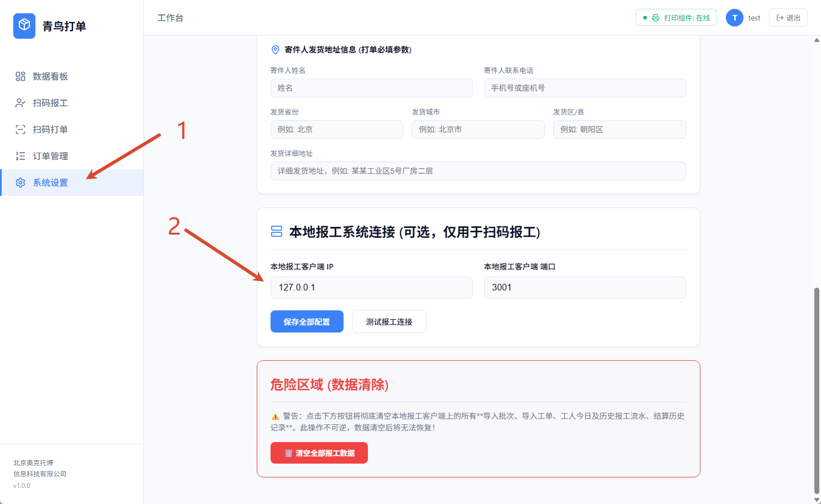The height and width of the screenshot is (504, 821).
Task: Click the 青鸟打单 cube logo icon
Action: (24, 26)
